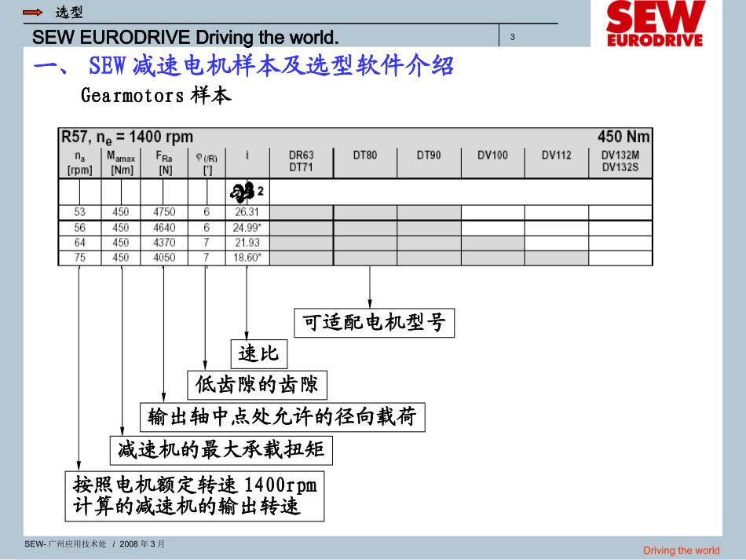The height and width of the screenshot is (560, 746).
Task: Click the slide page number 3
Action: tap(513, 37)
